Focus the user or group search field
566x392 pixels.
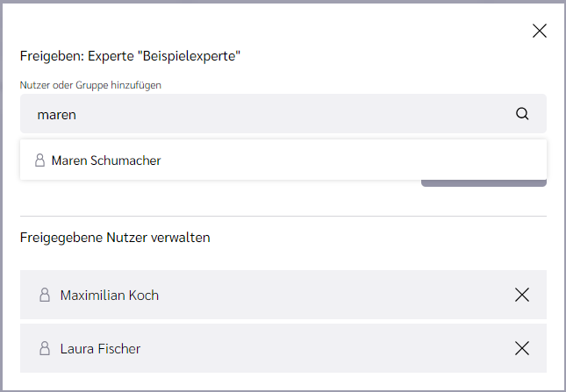[283, 114]
